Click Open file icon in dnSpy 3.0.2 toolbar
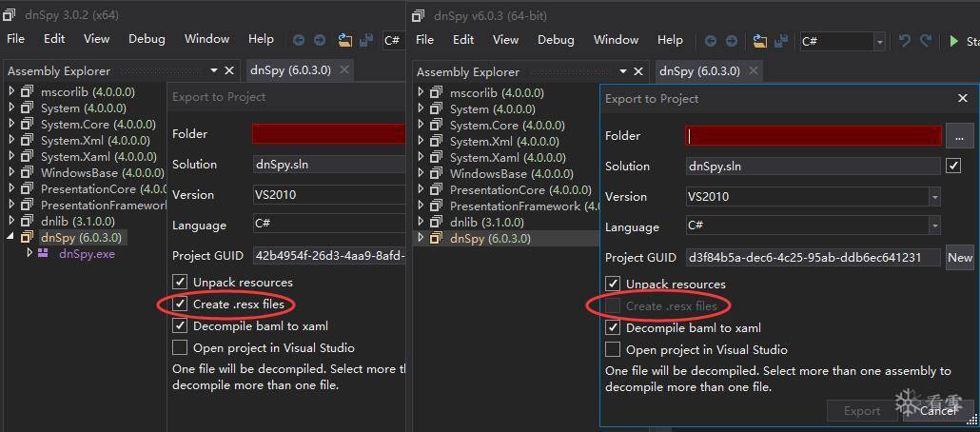Screen dimensions: 980x432 tap(345, 41)
